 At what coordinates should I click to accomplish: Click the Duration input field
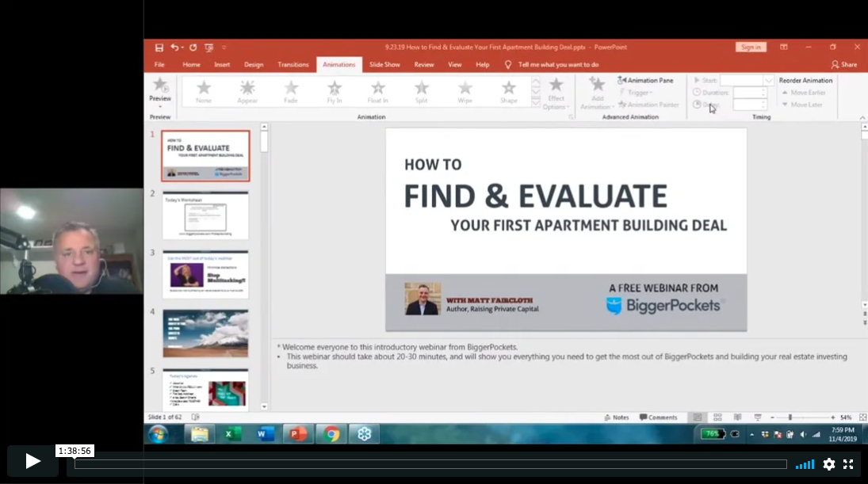click(748, 93)
